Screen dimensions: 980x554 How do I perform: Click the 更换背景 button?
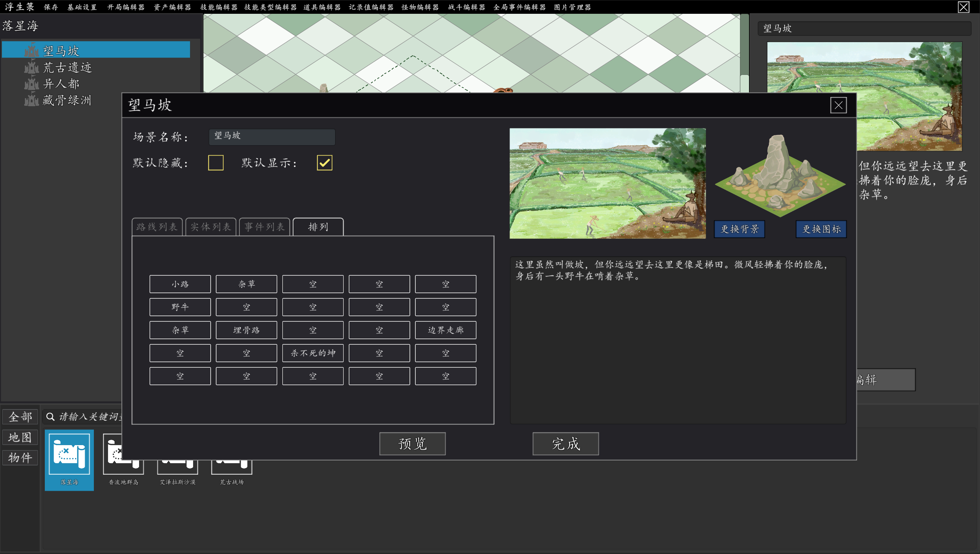point(739,229)
